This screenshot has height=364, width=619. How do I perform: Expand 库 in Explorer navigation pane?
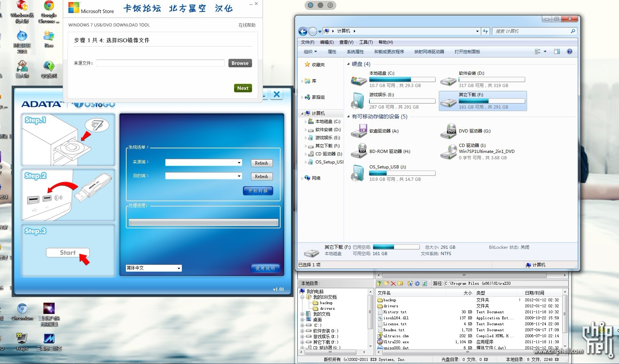(x=302, y=81)
